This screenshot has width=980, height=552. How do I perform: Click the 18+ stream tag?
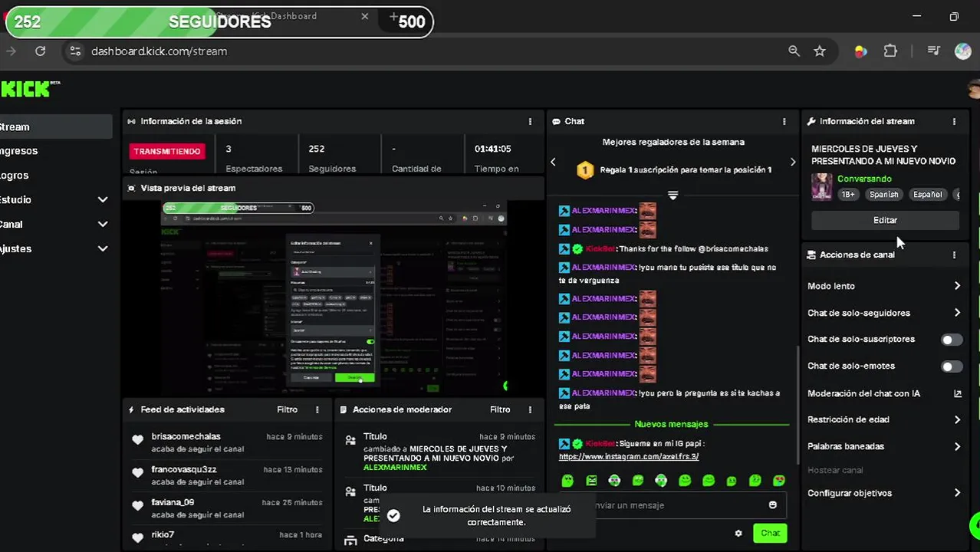tap(848, 195)
